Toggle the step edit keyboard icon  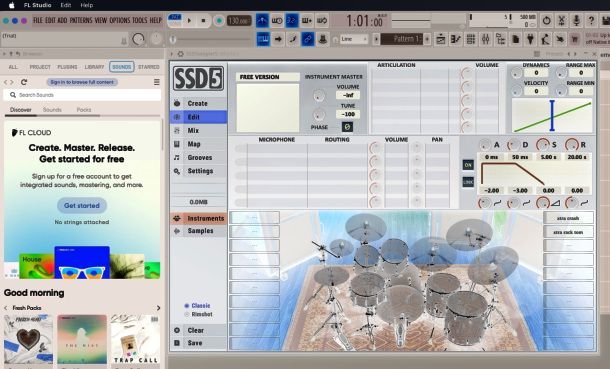tap(263, 39)
